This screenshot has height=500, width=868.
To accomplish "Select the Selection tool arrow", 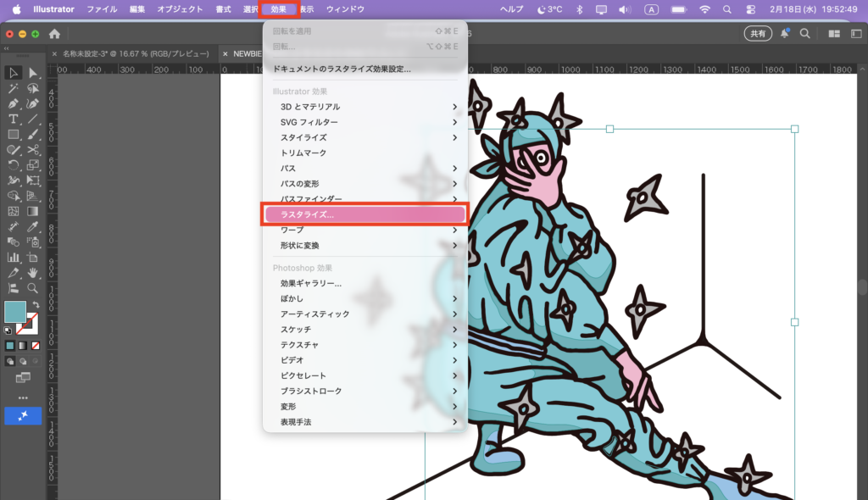I will pyautogui.click(x=14, y=73).
